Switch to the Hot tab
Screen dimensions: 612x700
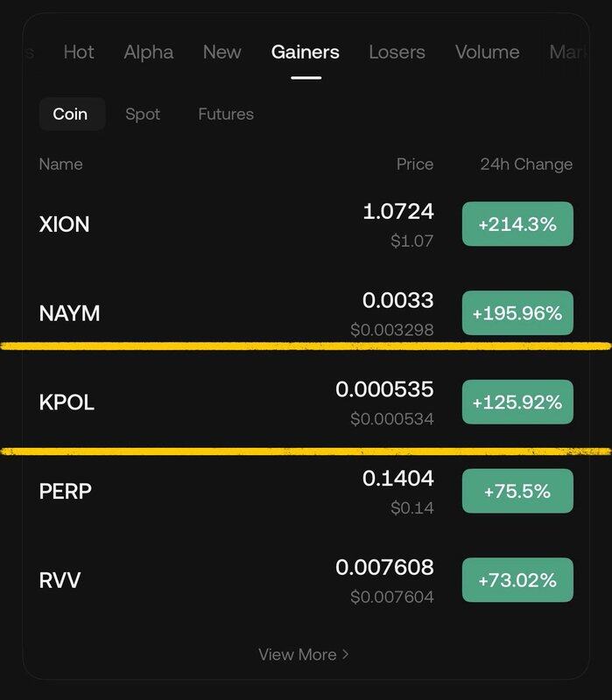point(79,52)
